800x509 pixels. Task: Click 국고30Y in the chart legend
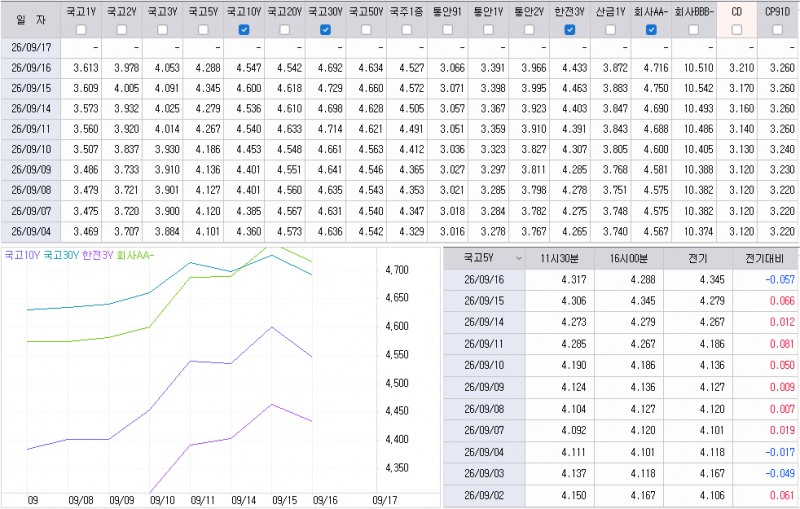61,255
